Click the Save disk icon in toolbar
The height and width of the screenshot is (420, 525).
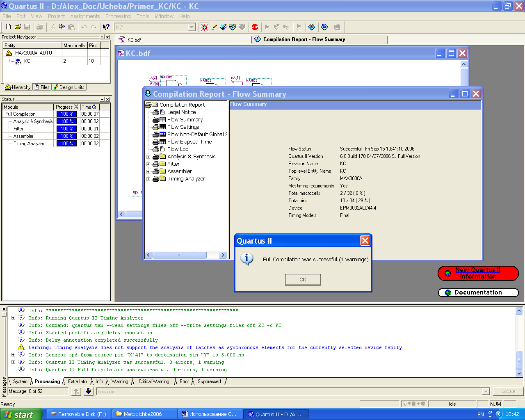coord(27,27)
